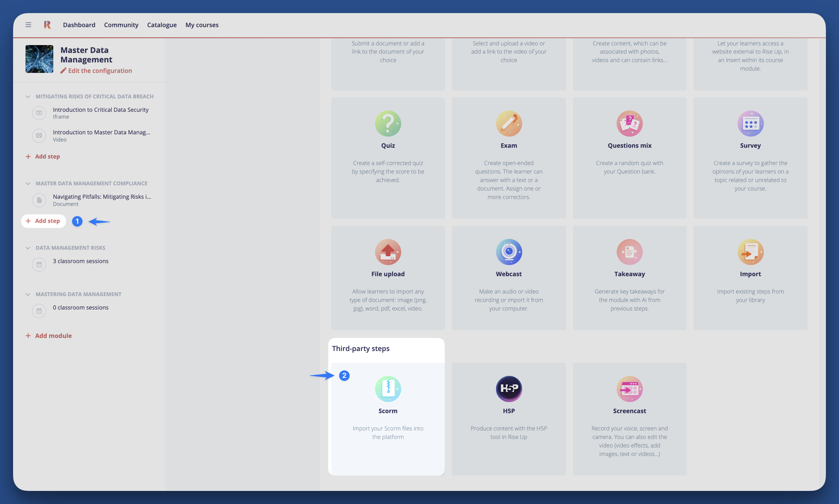Image resolution: width=839 pixels, height=504 pixels.
Task: Open the H5P step icon
Action: (x=508, y=389)
